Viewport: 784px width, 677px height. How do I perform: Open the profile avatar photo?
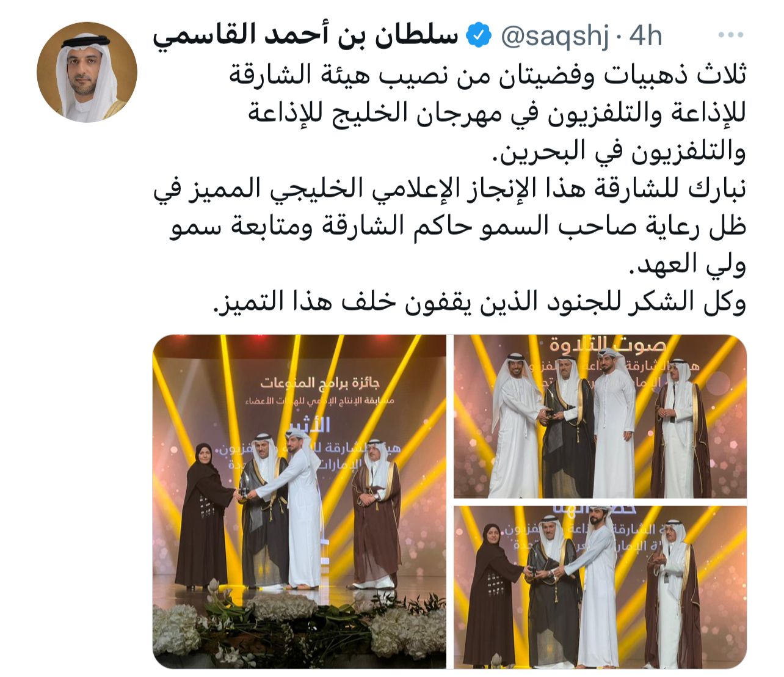pyautogui.click(x=87, y=72)
